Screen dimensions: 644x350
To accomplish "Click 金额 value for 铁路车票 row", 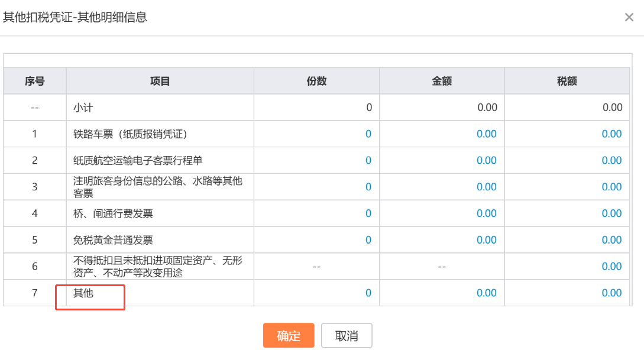I will click(486, 134).
